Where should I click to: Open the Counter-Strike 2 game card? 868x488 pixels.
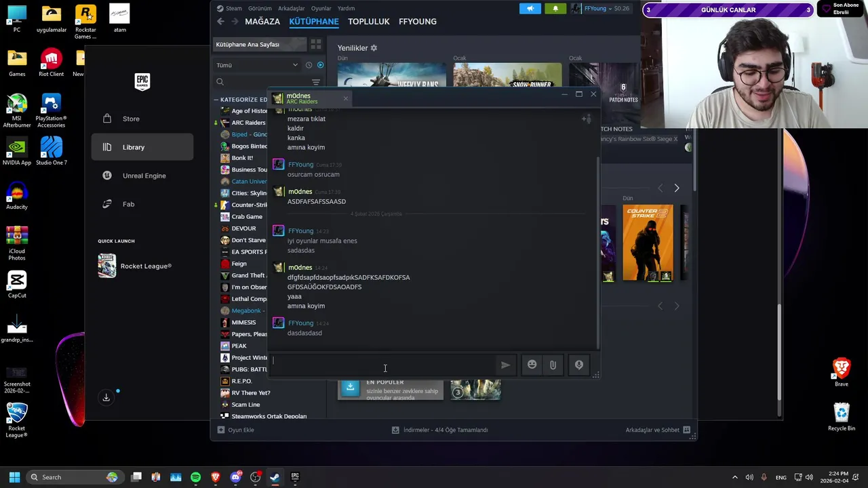click(648, 243)
